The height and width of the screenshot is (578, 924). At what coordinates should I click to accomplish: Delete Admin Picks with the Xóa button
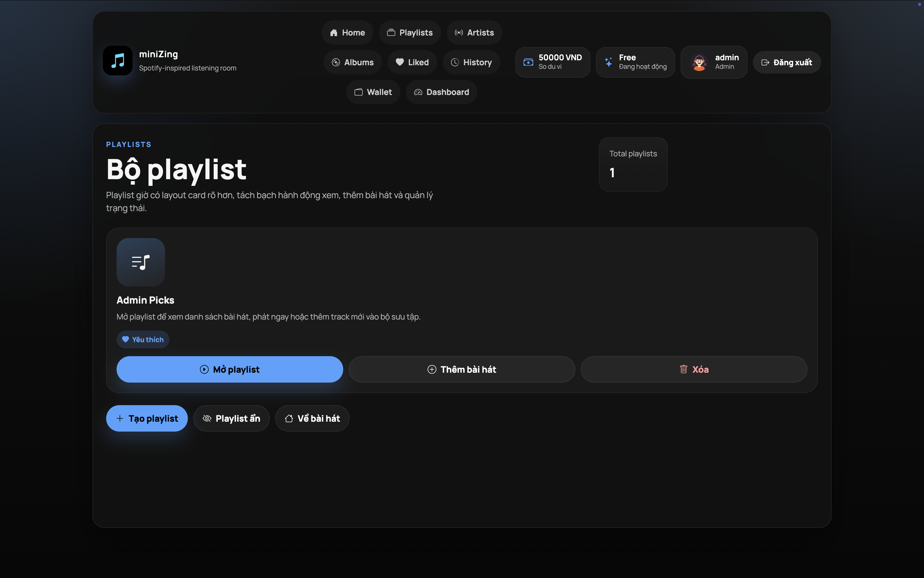694,369
